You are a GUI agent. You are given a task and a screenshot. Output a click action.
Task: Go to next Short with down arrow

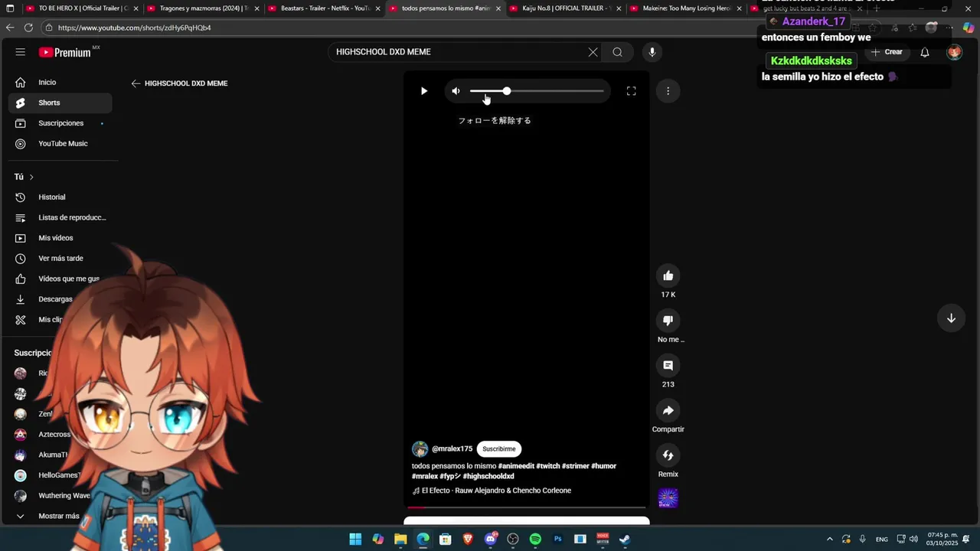click(951, 318)
